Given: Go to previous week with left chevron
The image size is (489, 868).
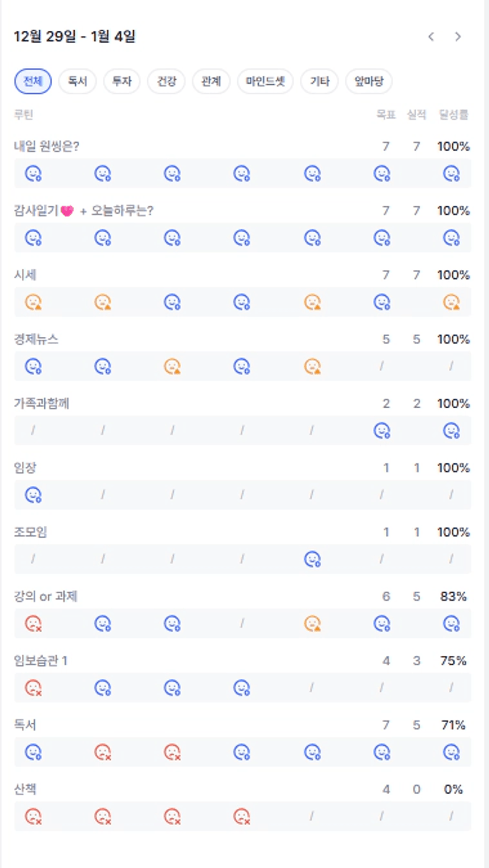Looking at the screenshot, I should coord(431,37).
